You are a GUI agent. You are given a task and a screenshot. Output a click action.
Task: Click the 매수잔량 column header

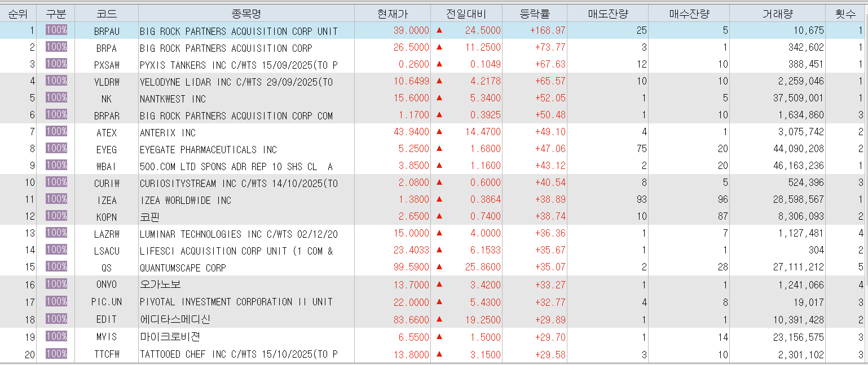pyautogui.click(x=689, y=14)
